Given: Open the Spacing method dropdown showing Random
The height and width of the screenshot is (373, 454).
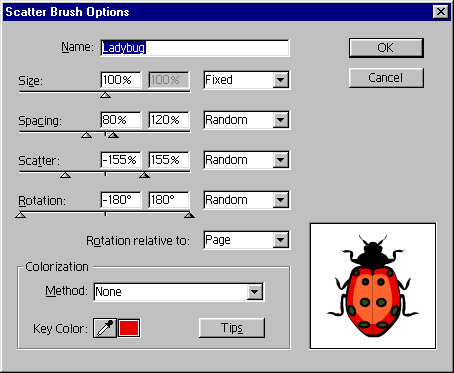Looking at the screenshot, I should tap(246, 120).
